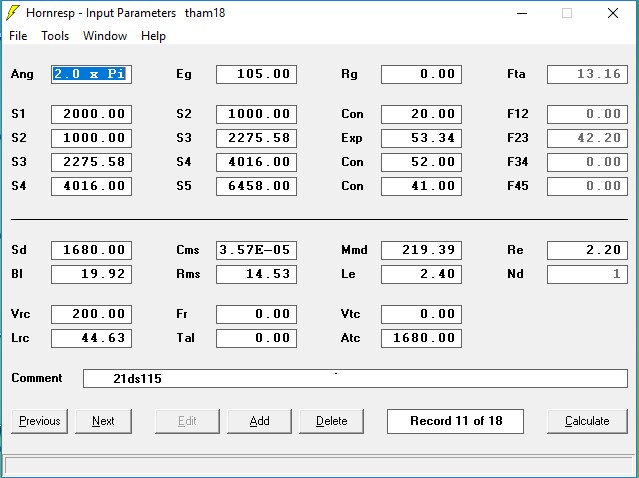This screenshot has height=478, width=639.
Task: Click the Comment field containing 21ds115
Action: point(355,379)
